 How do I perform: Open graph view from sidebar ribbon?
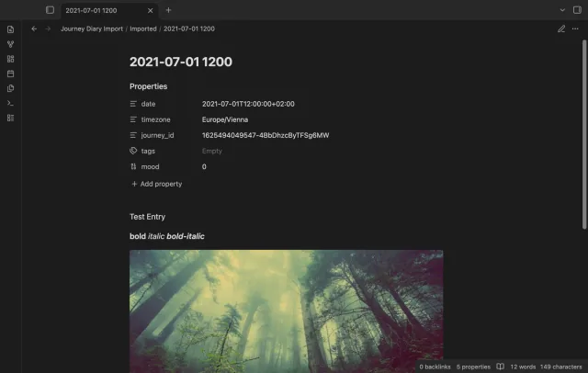click(x=10, y=44)
